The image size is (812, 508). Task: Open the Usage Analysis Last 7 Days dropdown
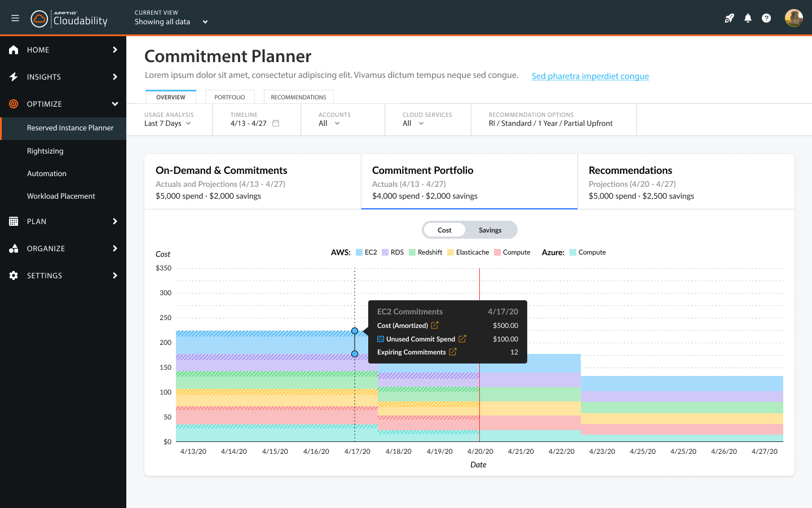pyautogui.click(x=168, y=124)
